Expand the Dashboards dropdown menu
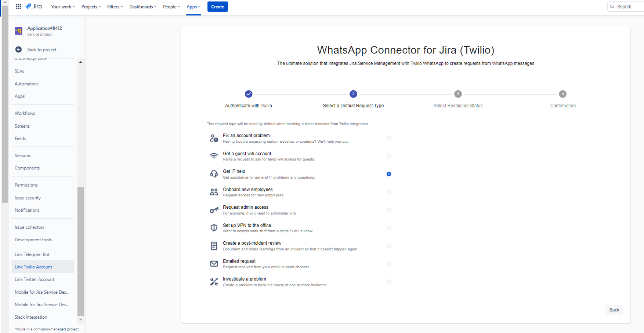The height and width of the screenshot is (333, 644). (x=143, y=7)
